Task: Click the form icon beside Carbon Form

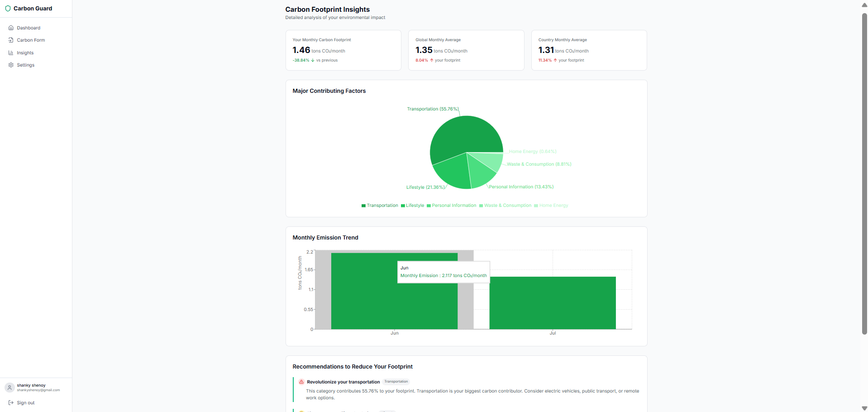Action: [x=11, y=40]
